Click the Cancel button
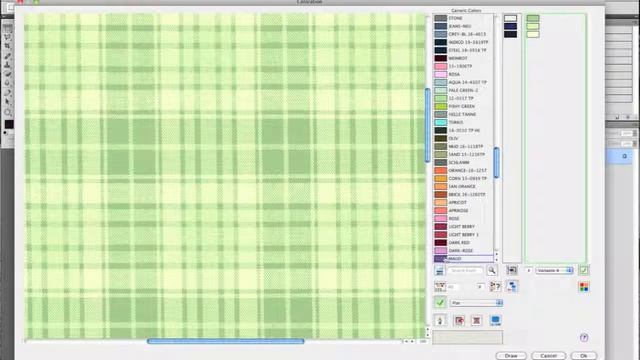The height and width of the screenshot is (360, 640). point(548,356)
